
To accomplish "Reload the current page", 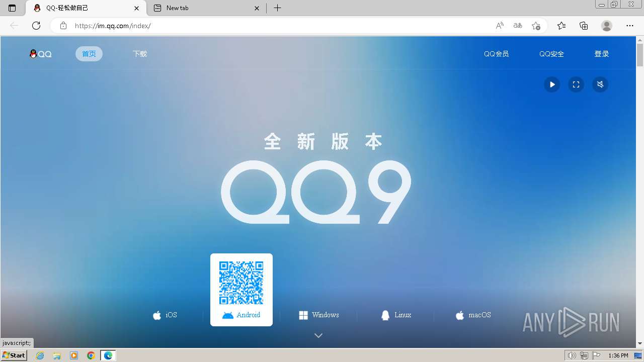I will pyautogui.click(x=36, y=26).
